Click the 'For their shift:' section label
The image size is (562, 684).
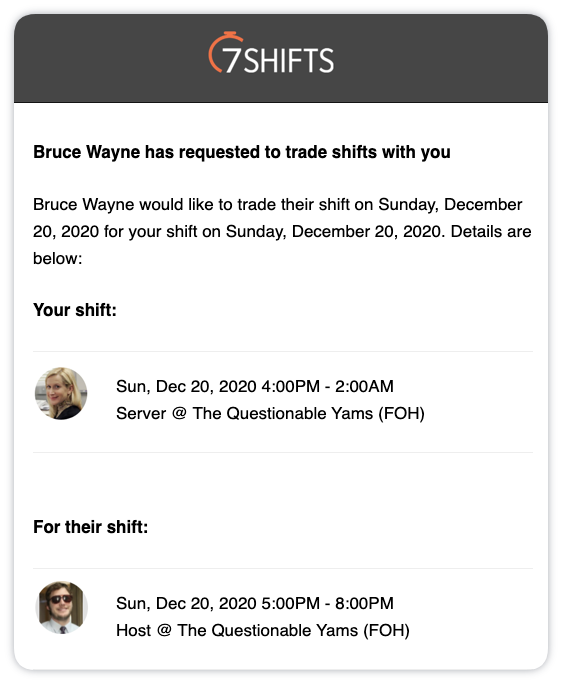pyautogui.click(x=91, y=527)
